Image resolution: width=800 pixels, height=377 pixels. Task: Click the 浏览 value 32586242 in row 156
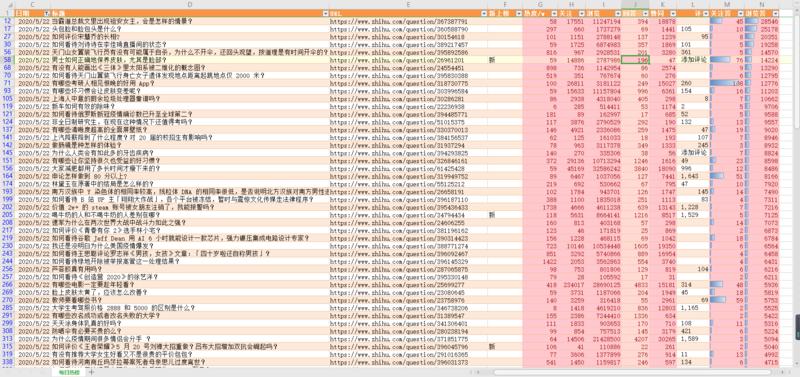[x=607, y=168]
